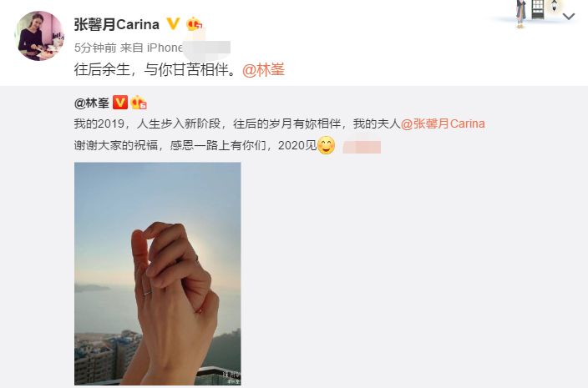Click the yellow V verification badge

click(173, 23)
